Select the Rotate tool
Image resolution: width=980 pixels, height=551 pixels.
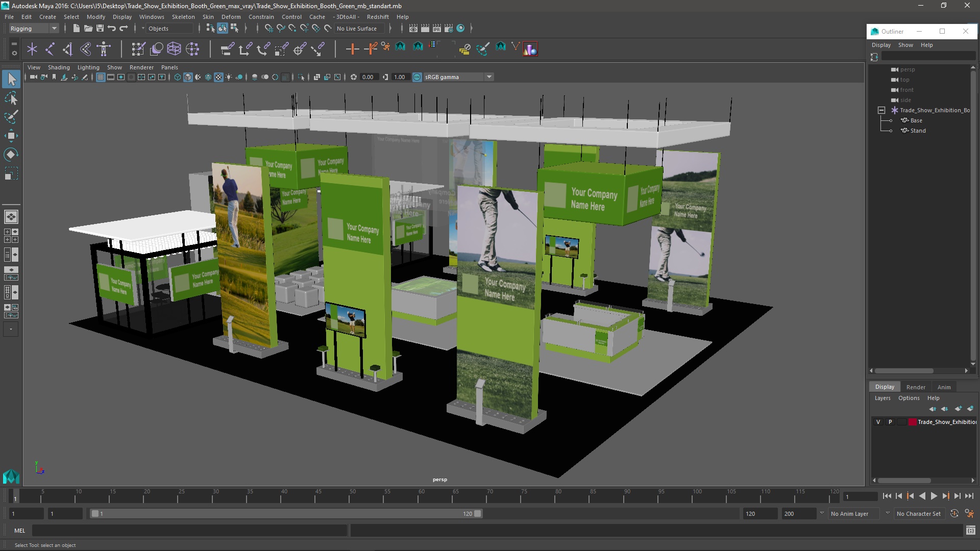[x=11, y=155]
